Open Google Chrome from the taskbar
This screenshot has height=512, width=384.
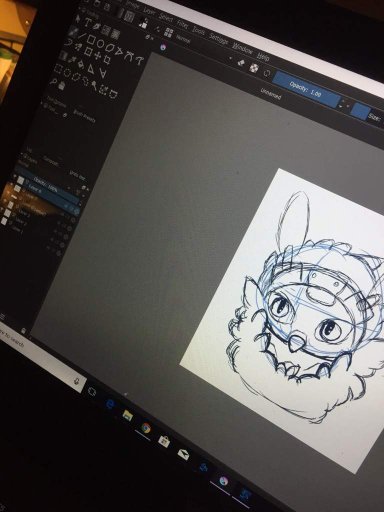point(145,428)
